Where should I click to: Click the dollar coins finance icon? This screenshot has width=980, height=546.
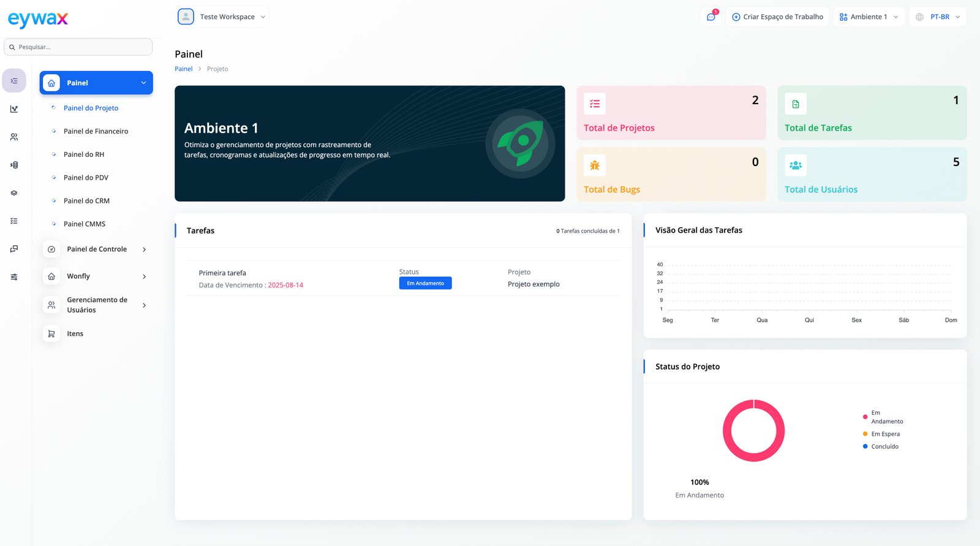(x=14, y=165)
